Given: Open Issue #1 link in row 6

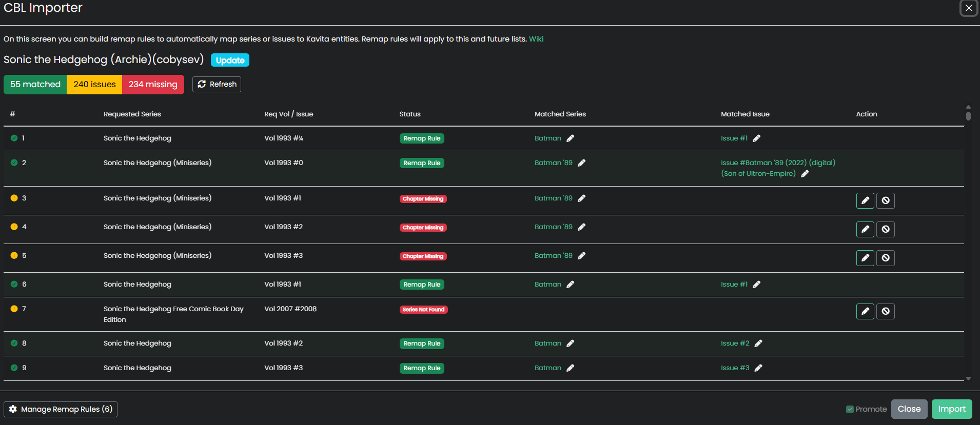Looking at the screenshot, I should 734,285.
